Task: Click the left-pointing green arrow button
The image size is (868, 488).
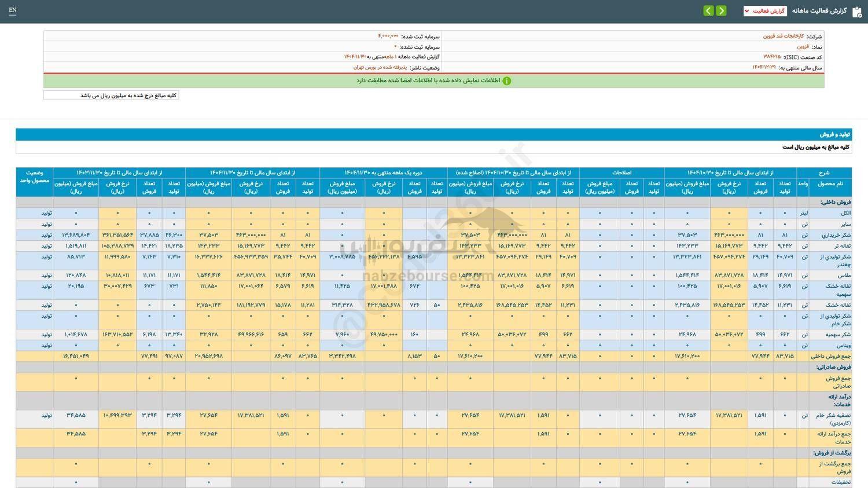Action: [x=708, y=11]
